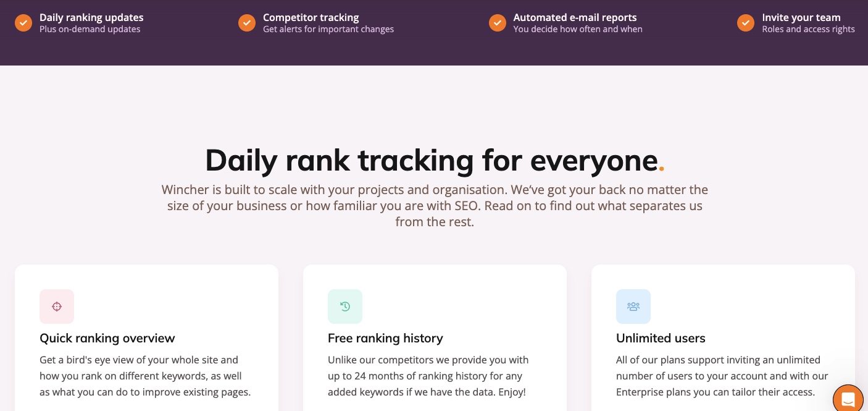Click the Invite your team heading
The height and width of the screenshot is (411, 868).
[x=801, y=17]
